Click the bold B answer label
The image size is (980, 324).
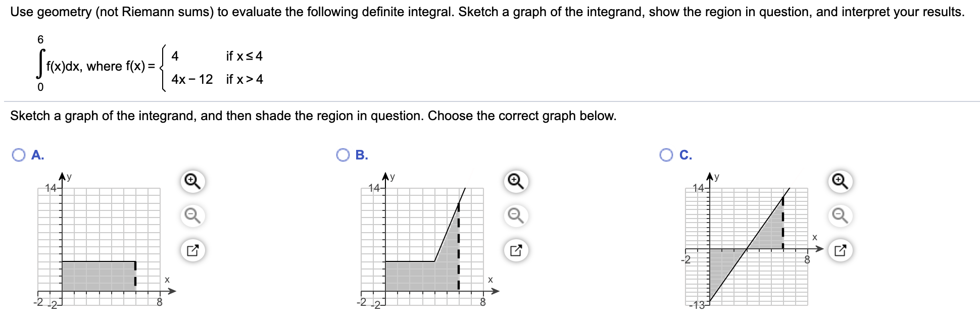[362, 155]
